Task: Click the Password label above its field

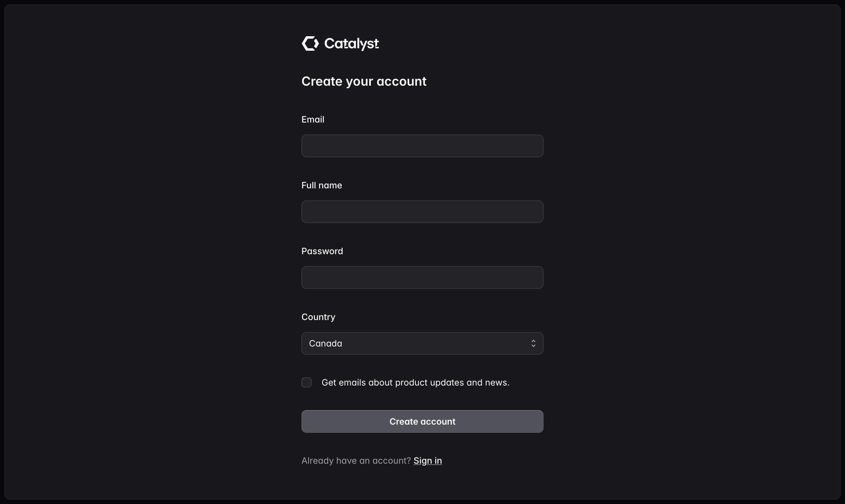Action: pyautogui.click(x=322, y=251)
